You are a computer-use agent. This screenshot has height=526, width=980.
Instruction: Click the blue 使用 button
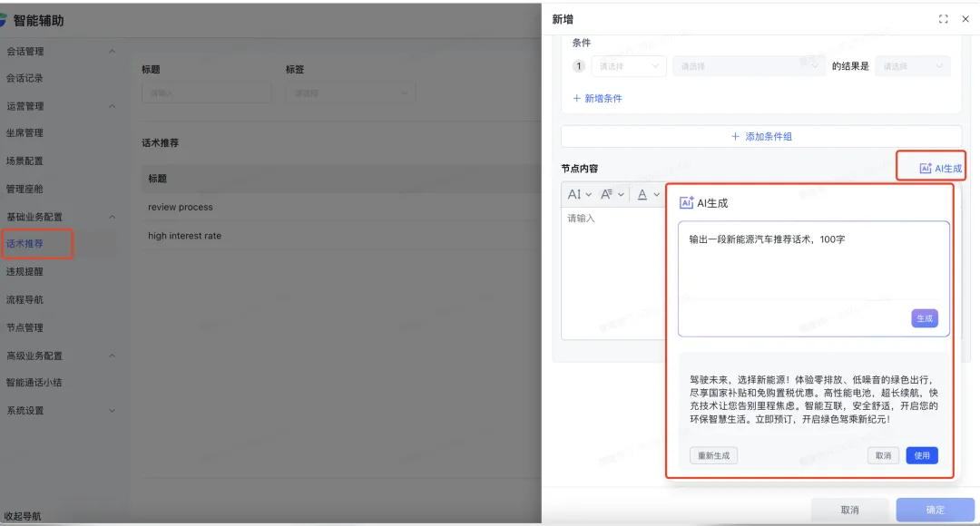(921, 455)
